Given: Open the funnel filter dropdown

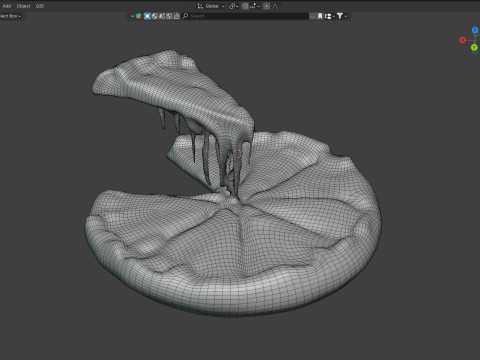Looking at the screenshot, I should coord(342,16).
